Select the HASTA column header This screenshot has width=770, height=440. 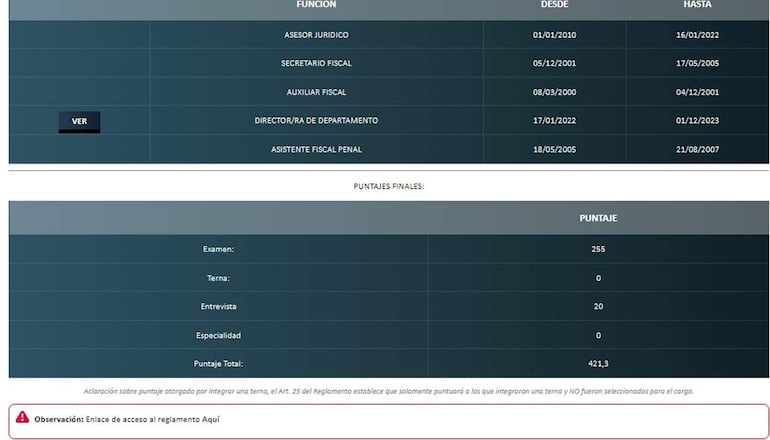[x=697, y=5]
